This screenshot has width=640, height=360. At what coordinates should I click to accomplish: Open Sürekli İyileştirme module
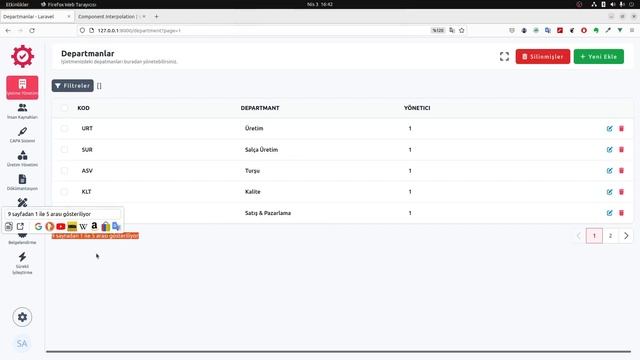pyautogui.click(x=22, y=263)
